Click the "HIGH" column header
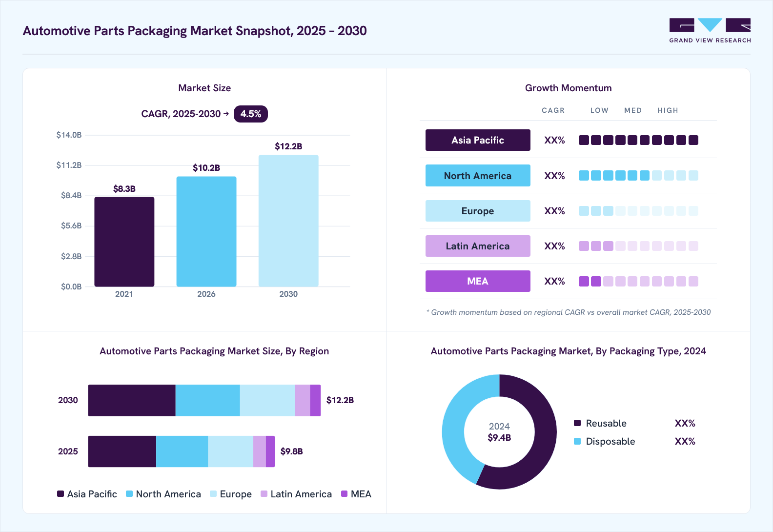This screenshot has width=773, height=532. click(x=668, y=110)
